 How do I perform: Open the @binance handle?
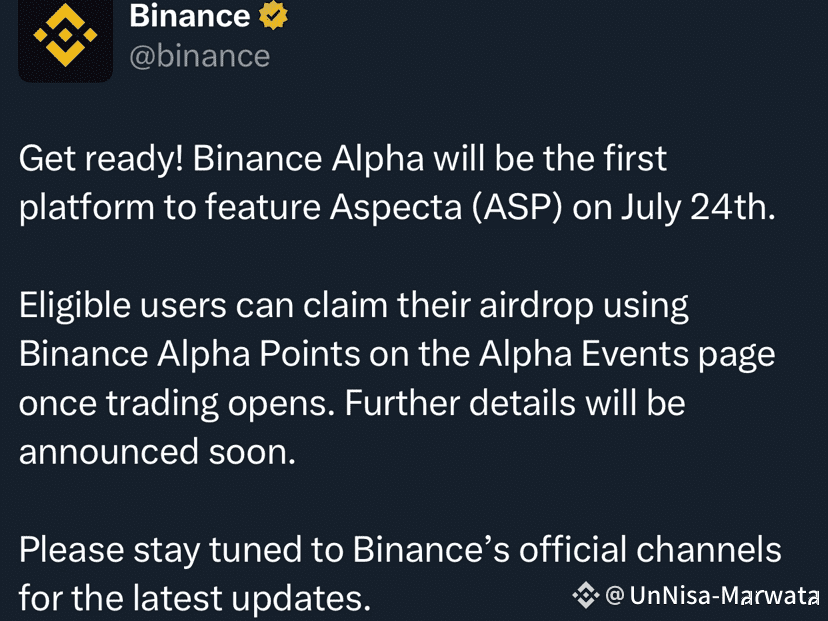point(199,56)
